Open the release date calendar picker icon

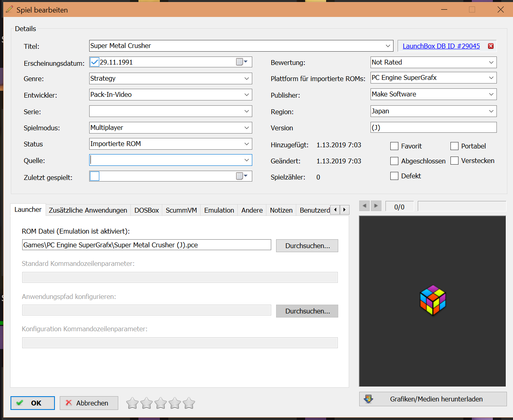[x=242, y=62]
